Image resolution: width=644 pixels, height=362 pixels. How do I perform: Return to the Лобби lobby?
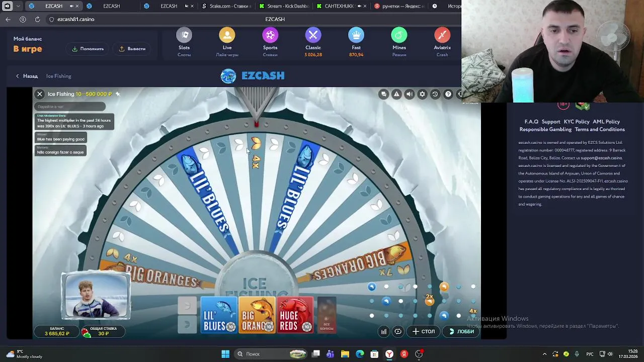click(x=461, y=331)
